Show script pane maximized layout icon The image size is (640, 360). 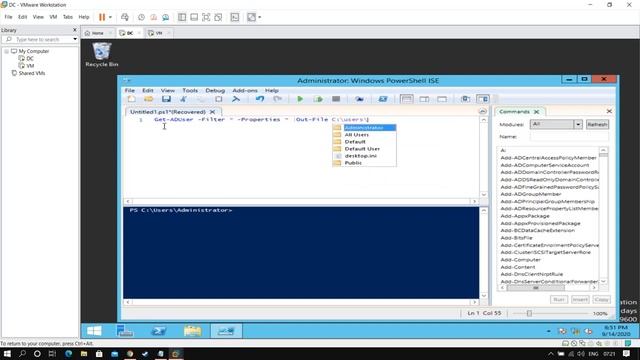pos(442,99)
